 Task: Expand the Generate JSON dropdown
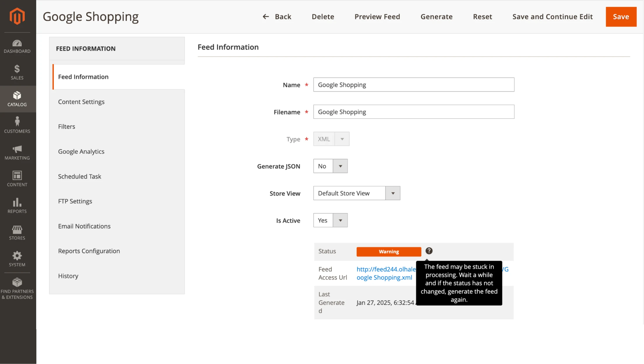pos(340,166)
